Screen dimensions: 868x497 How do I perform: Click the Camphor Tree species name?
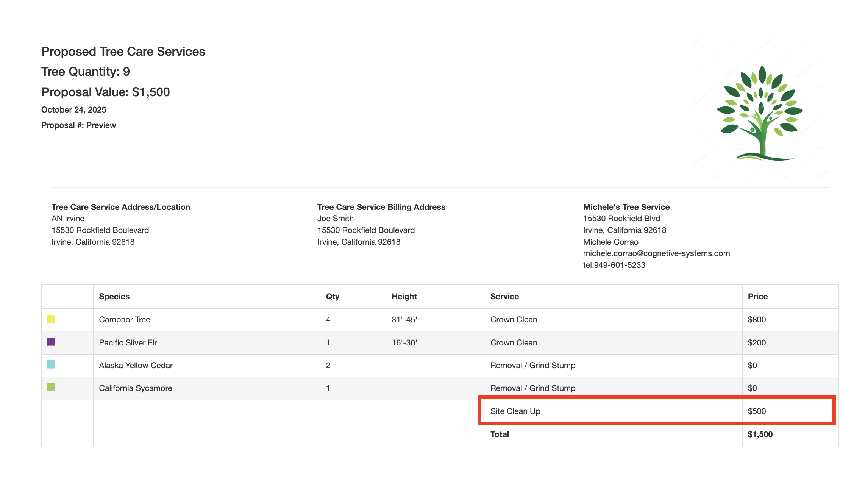point(124,320)
